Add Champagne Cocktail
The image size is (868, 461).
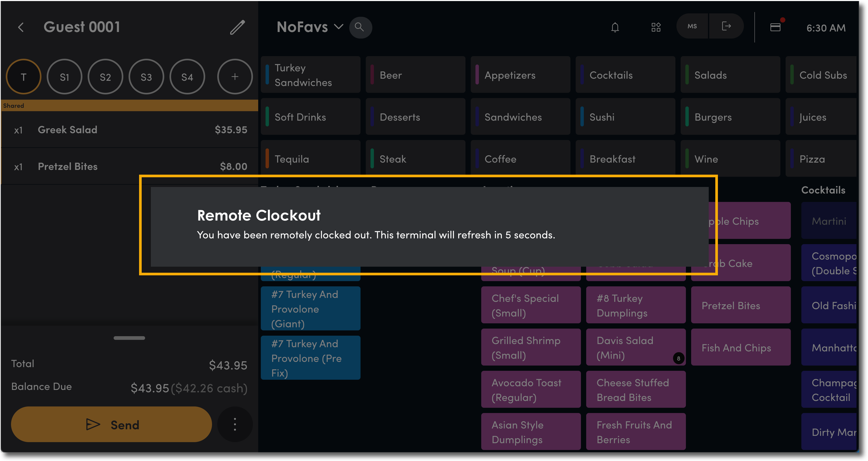pyautogui.click(x=829, y=390)
